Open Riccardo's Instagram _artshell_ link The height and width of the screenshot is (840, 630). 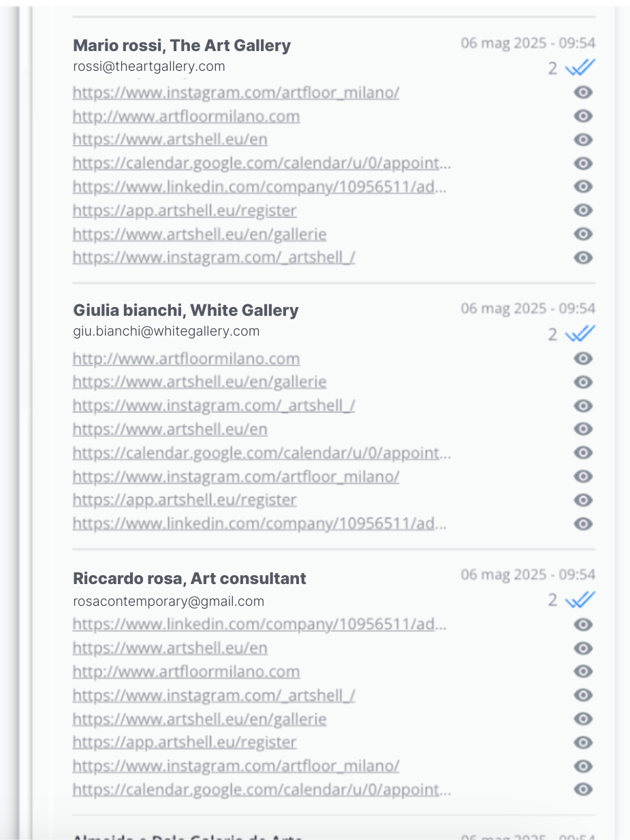214,696
